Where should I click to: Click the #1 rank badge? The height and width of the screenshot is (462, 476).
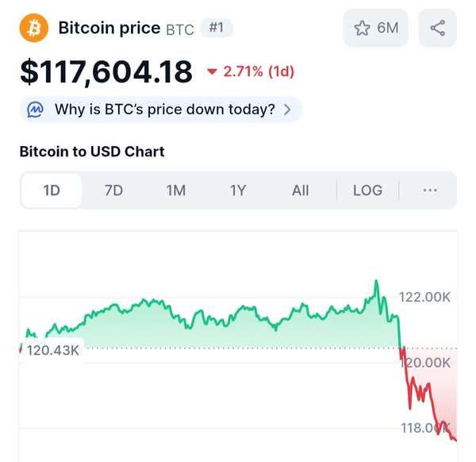coord(216,29)
